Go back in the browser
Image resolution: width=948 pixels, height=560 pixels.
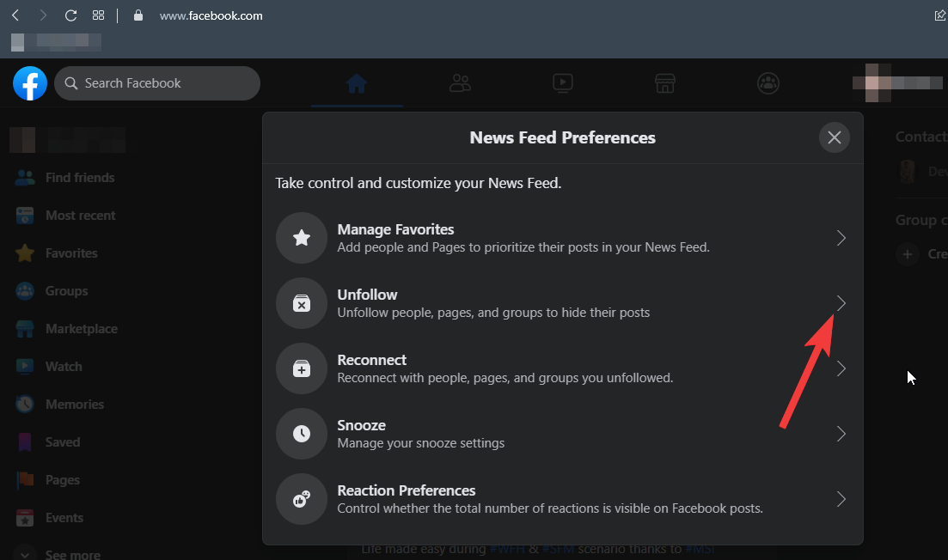coord(15,15)
